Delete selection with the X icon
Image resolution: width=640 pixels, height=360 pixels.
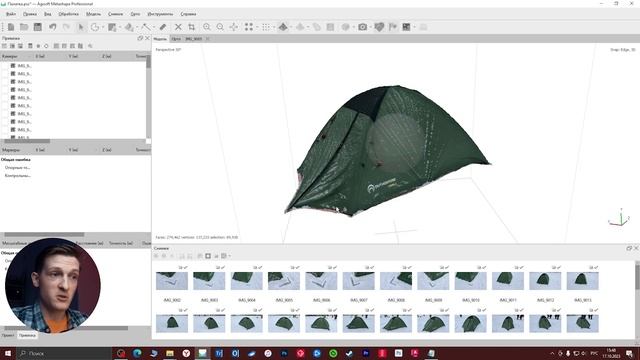point(178,27)
